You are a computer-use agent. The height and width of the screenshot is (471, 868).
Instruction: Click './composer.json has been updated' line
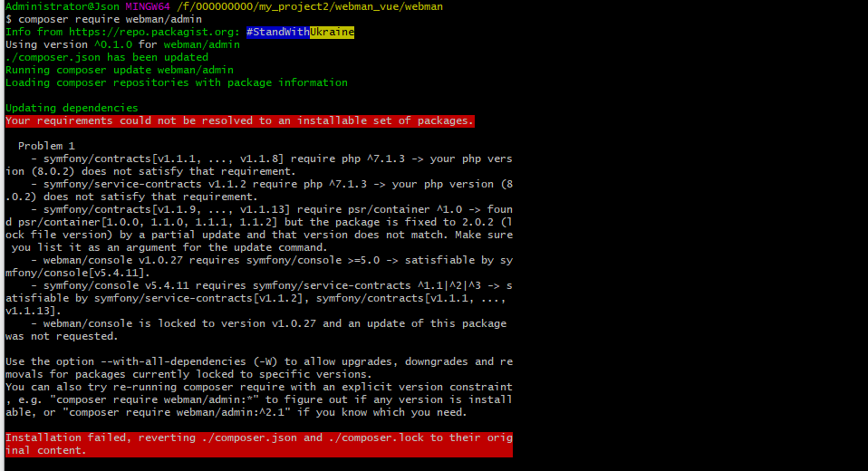point(107,58)
